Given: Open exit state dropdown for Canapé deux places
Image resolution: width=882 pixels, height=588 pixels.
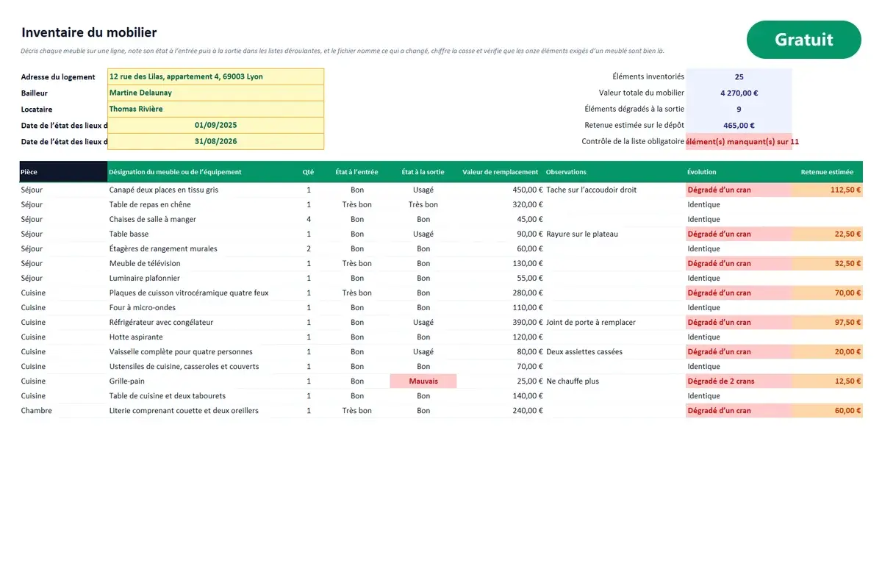Looking at the screenshot, I should tap(423, 190).
